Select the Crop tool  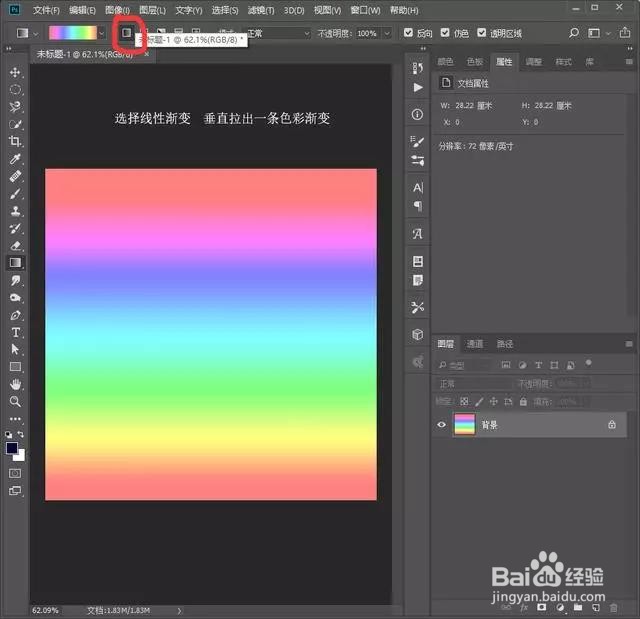(15, 141)
